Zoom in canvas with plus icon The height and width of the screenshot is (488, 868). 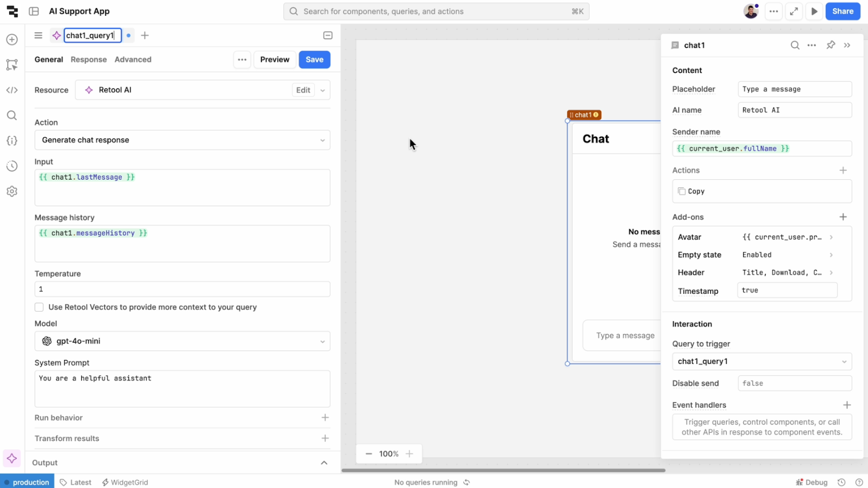coord(410,454)
